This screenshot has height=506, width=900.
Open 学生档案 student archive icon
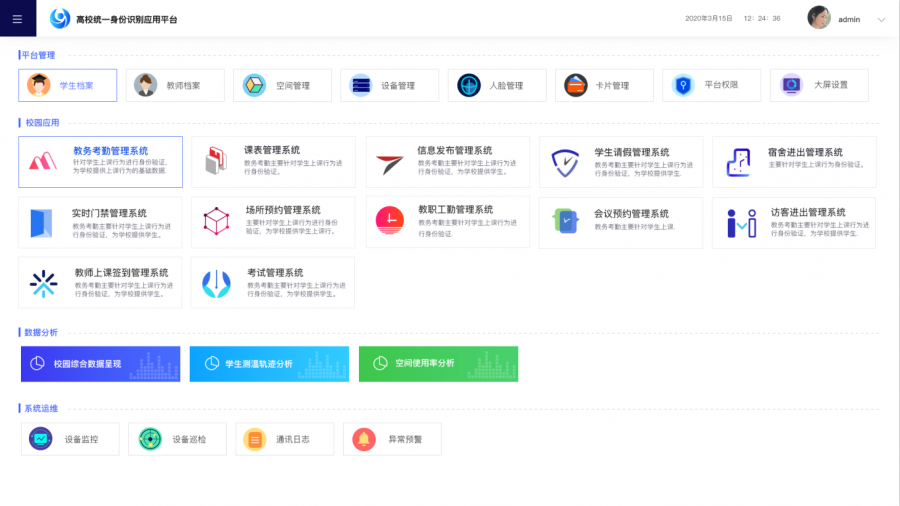(39, 85)
